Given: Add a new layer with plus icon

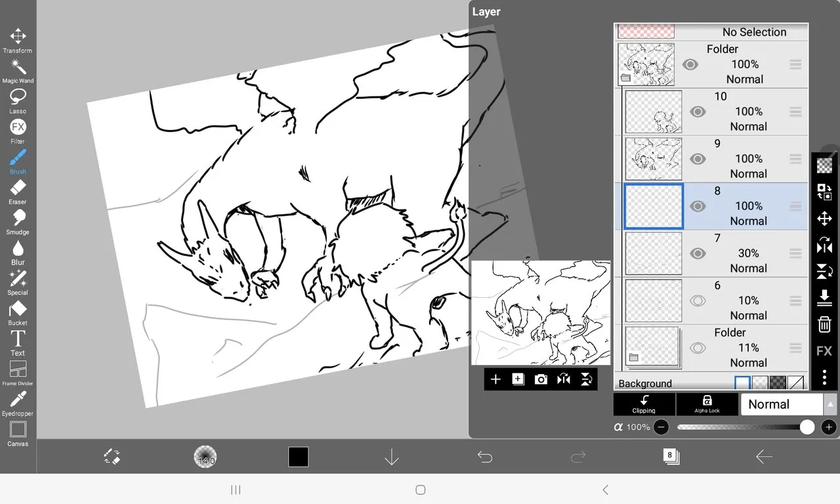Looking at the screenshot, I should point(495,379).
